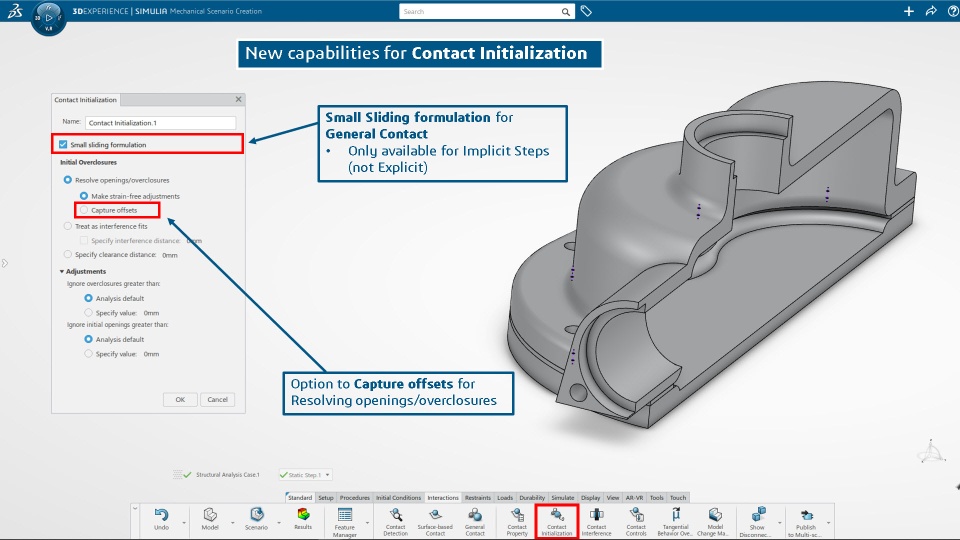Click the share arrow icon in top bar
Screen dimensions: 960x540
tap(931, 11)
